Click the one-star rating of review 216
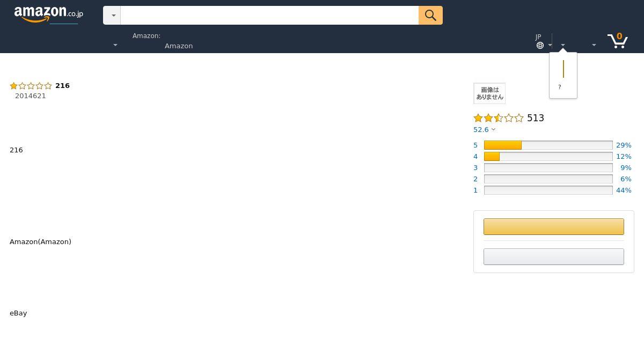 coord(31,86)
